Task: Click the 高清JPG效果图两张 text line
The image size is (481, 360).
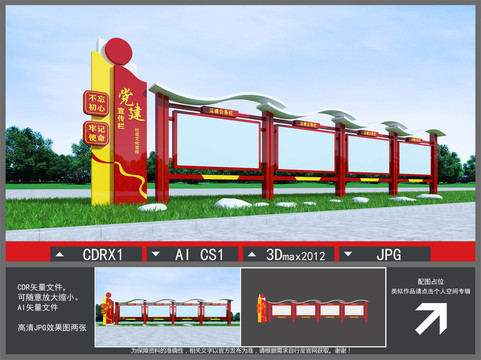Action: [52, 328]
